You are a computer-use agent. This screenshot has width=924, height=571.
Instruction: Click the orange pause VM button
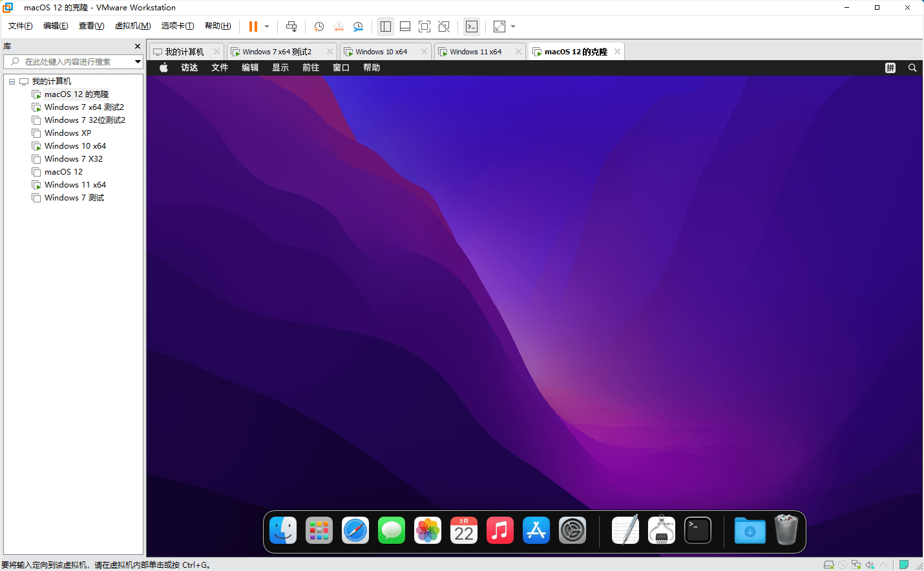253,27
